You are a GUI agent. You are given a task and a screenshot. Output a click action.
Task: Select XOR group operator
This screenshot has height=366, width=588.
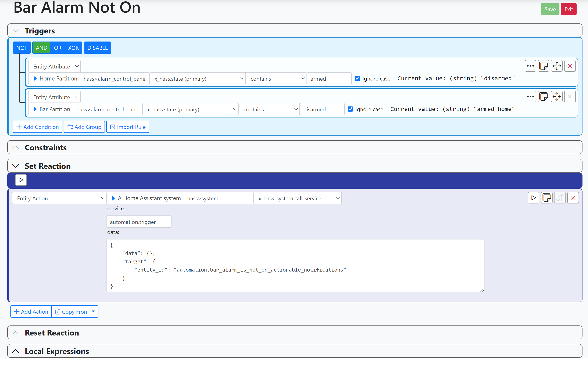coord(73,48)
